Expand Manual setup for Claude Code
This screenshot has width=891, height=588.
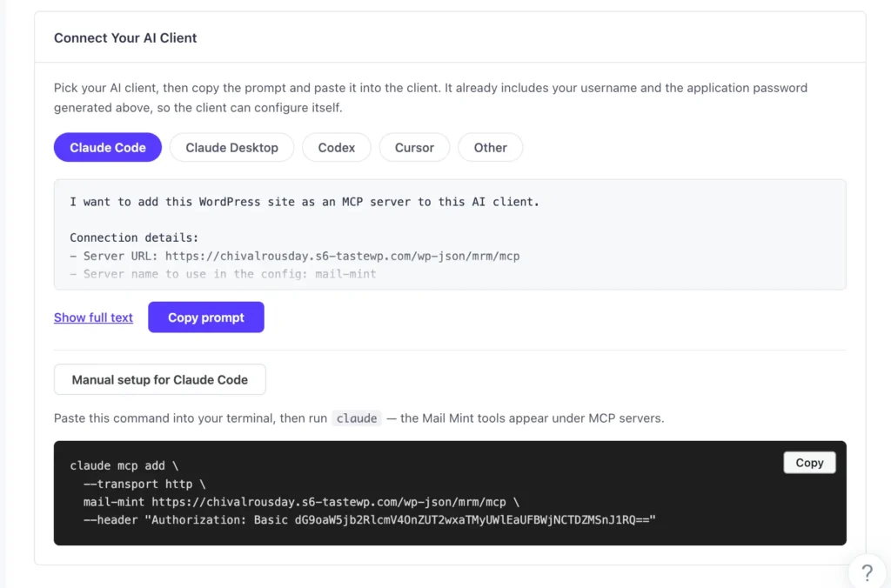[x=160, y=379]
